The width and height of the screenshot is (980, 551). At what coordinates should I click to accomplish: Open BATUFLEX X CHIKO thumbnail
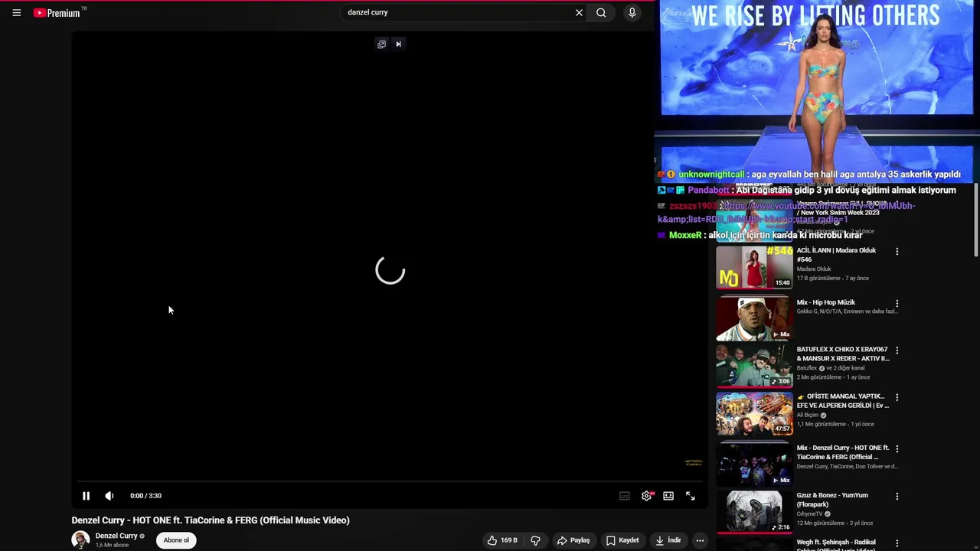click(x=754, y=367)
